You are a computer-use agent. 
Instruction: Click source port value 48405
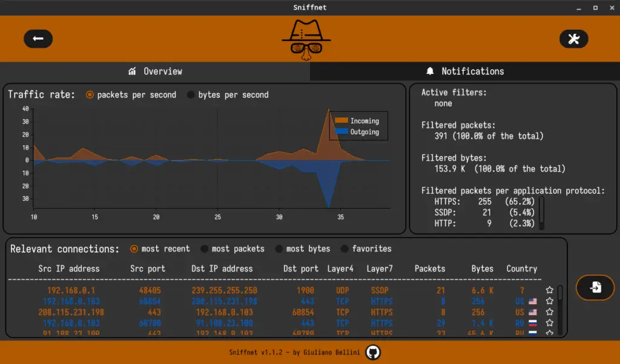click(x=150, y=291)
